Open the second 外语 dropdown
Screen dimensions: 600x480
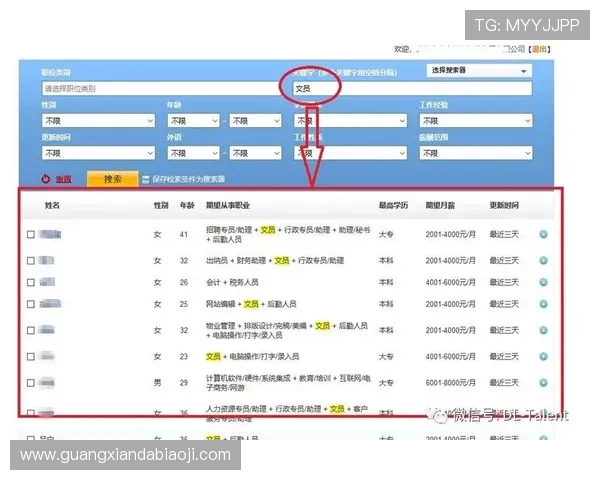coord(255,153)
